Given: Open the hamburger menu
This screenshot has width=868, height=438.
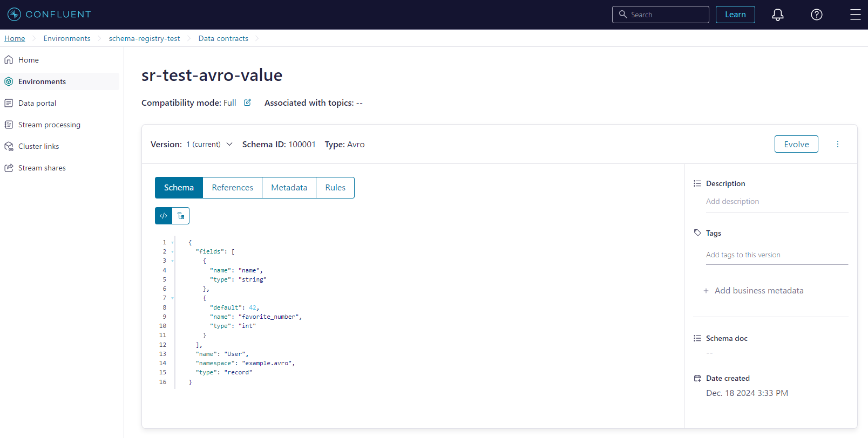Looking at the screenshot, I should click(x=856, y=15).
